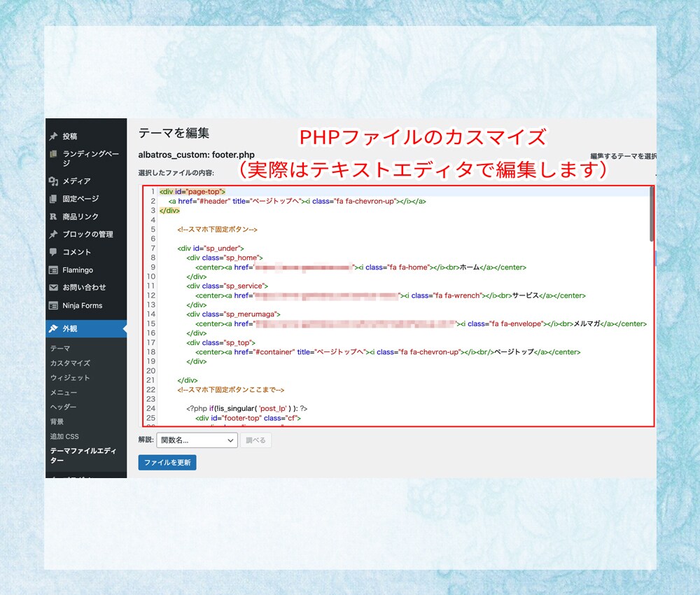The image size is (700, 595).
Task: Click the footer-top div on line 25
Action: 248,418
